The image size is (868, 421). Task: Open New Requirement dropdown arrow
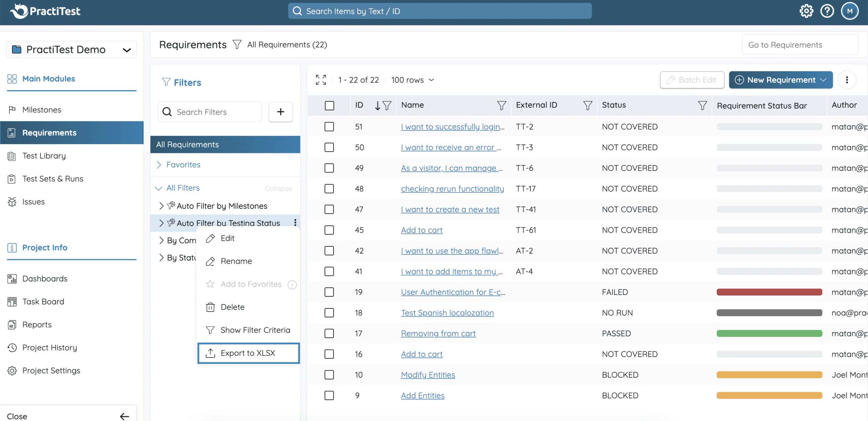823,80
